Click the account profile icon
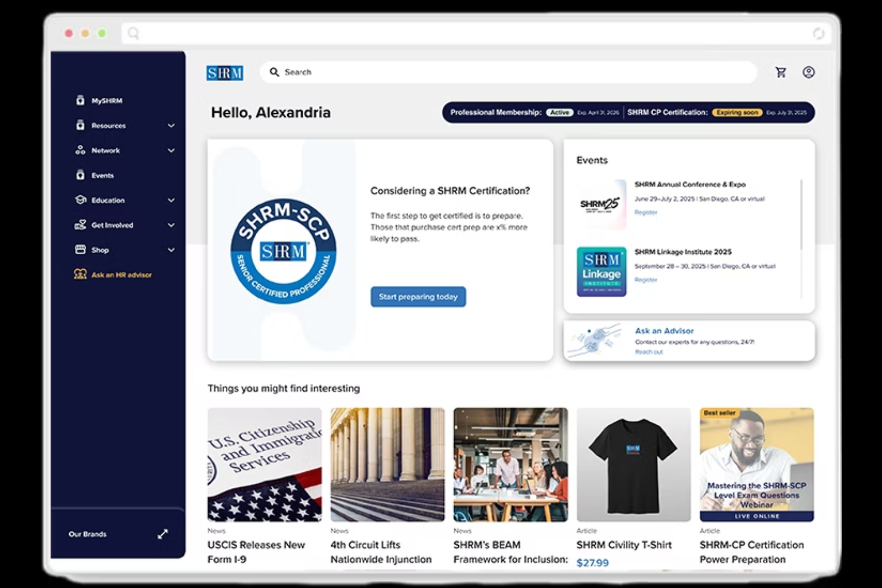This screenshot has width=882, height=588. pyautogui.click(x=808, y=72)
